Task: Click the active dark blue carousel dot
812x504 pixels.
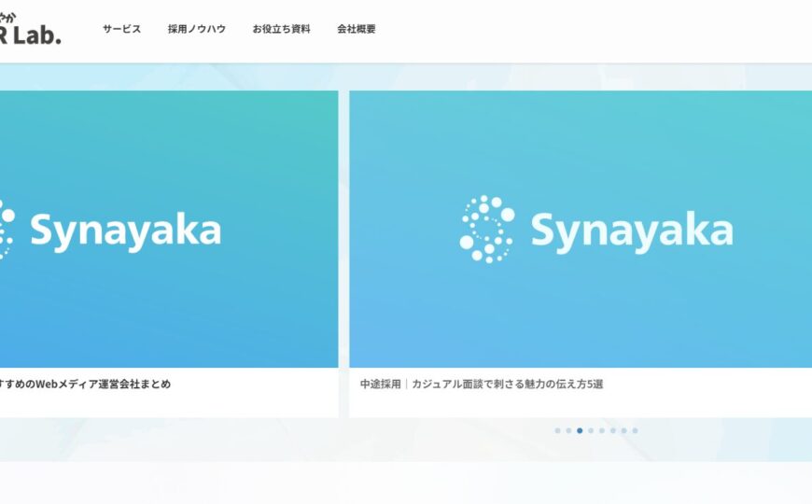Action: [580, 430]
